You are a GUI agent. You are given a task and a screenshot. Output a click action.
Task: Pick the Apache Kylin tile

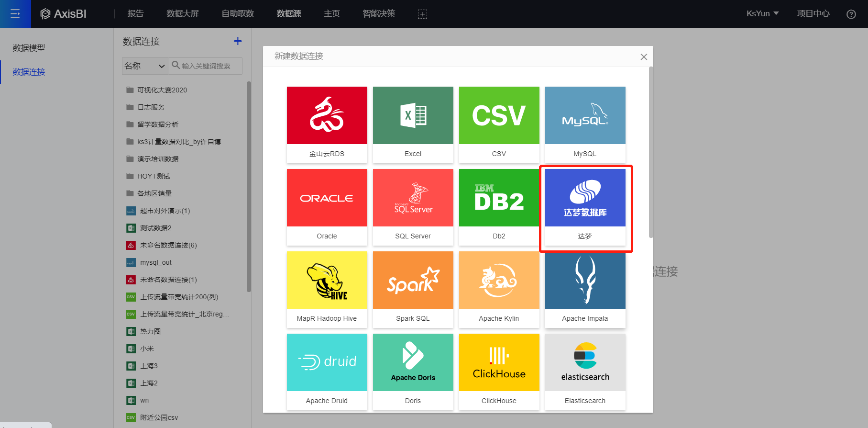(x=499, y=290)
